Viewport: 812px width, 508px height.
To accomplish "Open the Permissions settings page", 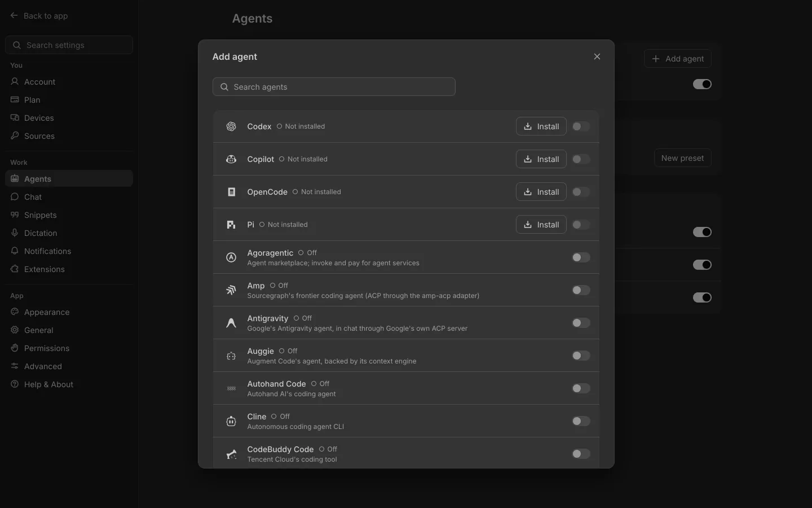I will [x=69, y=348].
